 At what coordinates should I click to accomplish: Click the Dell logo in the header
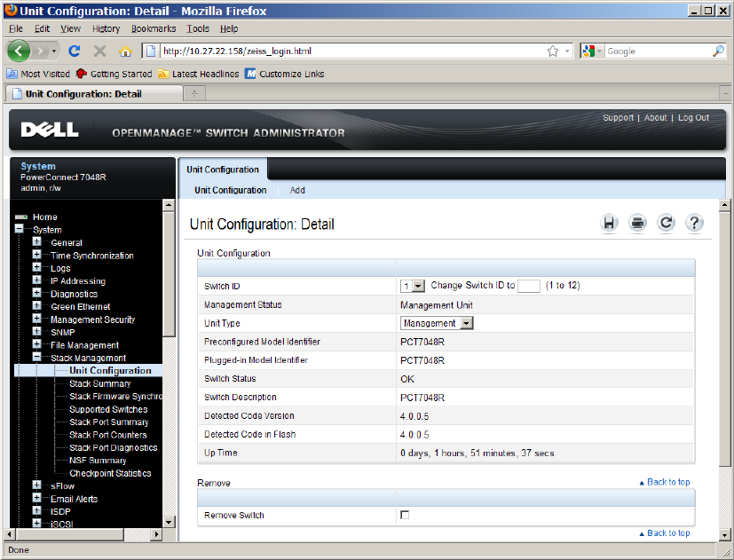50,130
